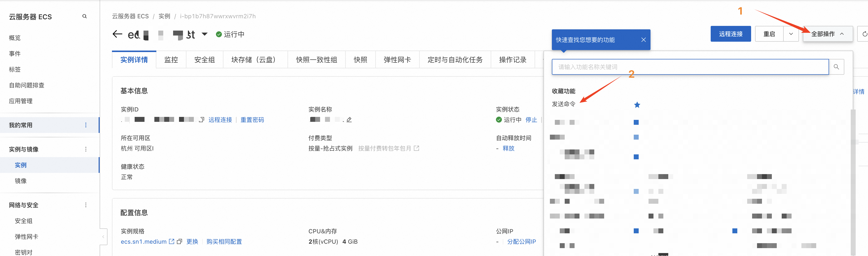Select 密钥对 in the sidebar
The width and height of the screenshot is (868, 256).
pos(24,252)
